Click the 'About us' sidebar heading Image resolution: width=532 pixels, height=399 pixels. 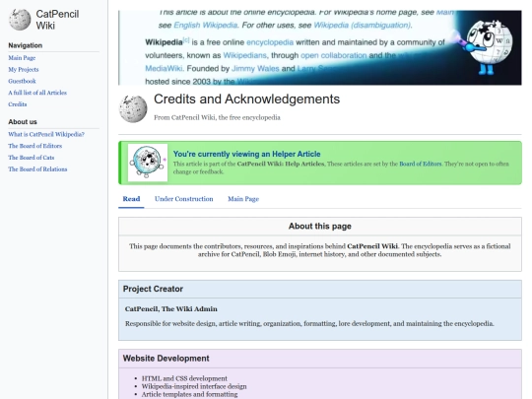coord(23,122)
